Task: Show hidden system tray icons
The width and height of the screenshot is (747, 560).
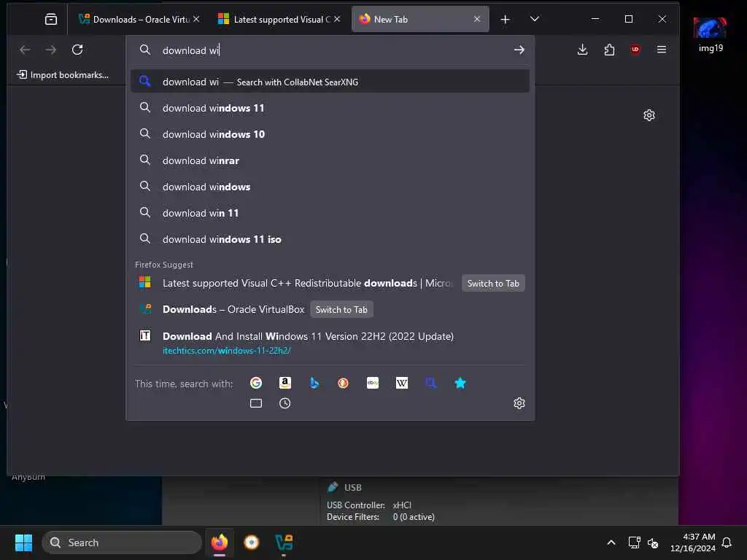Action: (x=611, y=542)
